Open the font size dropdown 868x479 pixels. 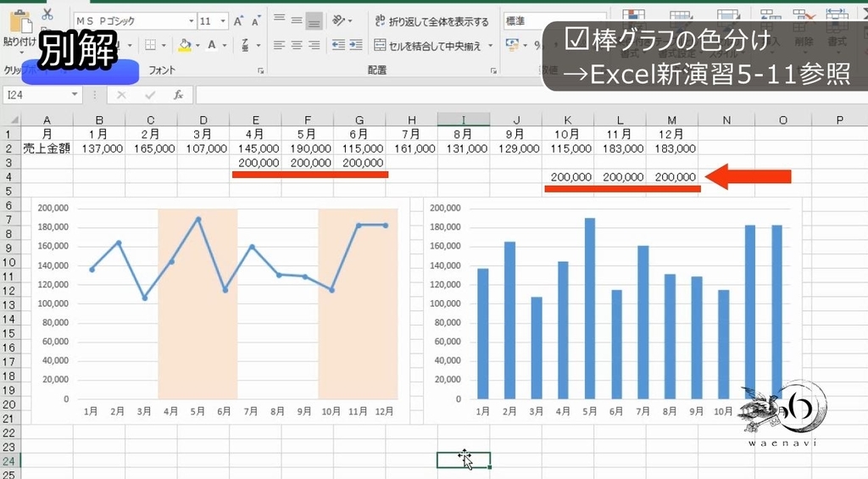coord(223,21)
